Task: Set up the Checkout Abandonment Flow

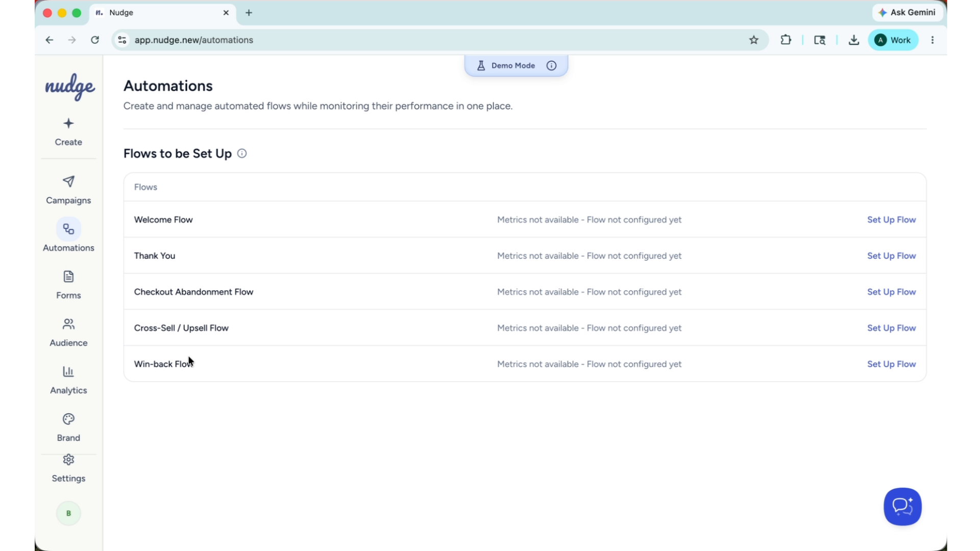Action: tap(891, 292)
